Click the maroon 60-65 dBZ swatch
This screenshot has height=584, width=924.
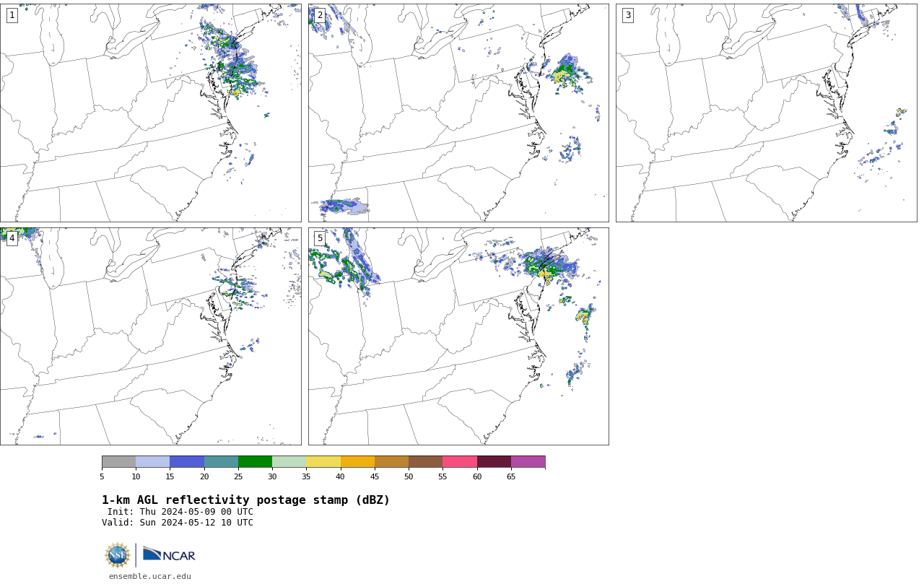[x=494, y=462]
